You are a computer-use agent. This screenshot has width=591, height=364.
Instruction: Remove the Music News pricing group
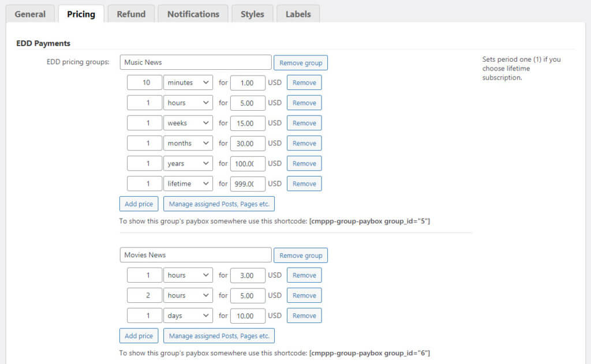point(301,62)
